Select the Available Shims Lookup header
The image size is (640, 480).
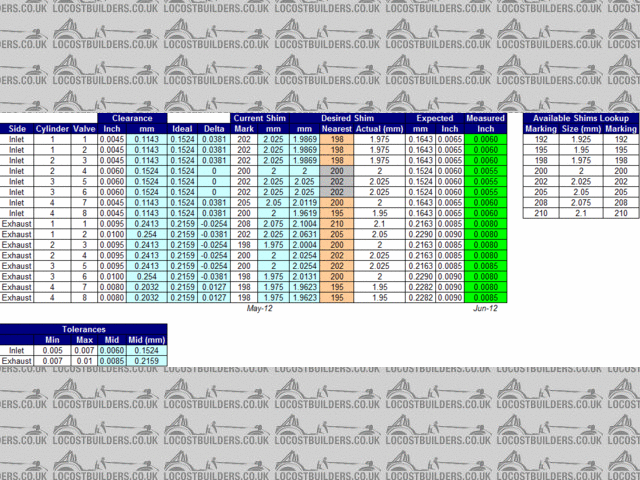(581, 118)
